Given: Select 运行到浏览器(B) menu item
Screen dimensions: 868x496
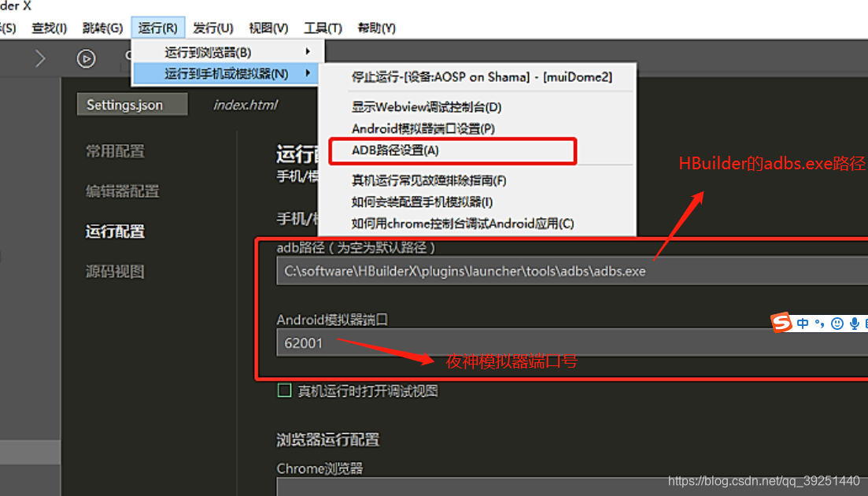Looking at the screenshot, I should pyautogui.click(x=227, y=52).
